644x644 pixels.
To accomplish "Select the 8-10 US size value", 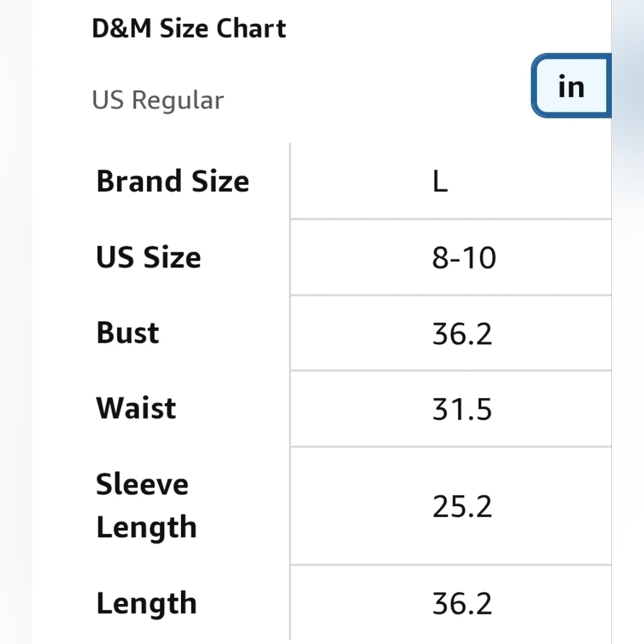I will pos(464,258).
